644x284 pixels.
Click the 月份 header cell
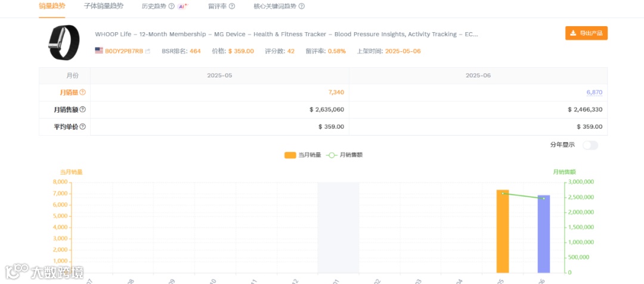pyautogui.click(x=65, y=76)
